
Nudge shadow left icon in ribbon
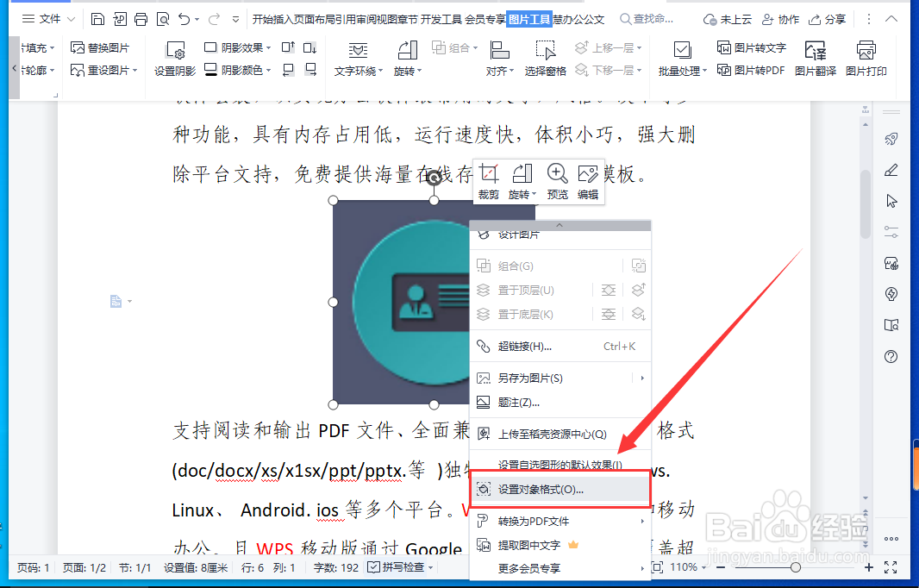287,70
